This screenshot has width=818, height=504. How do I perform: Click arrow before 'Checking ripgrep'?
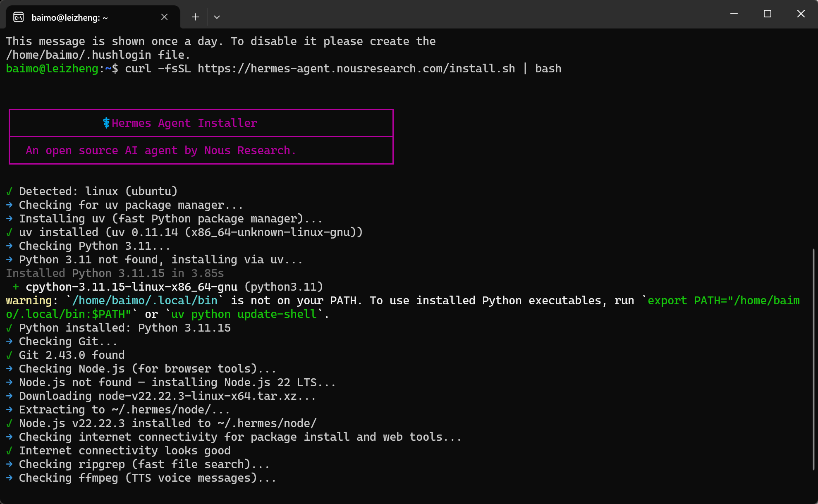(10, 464)
